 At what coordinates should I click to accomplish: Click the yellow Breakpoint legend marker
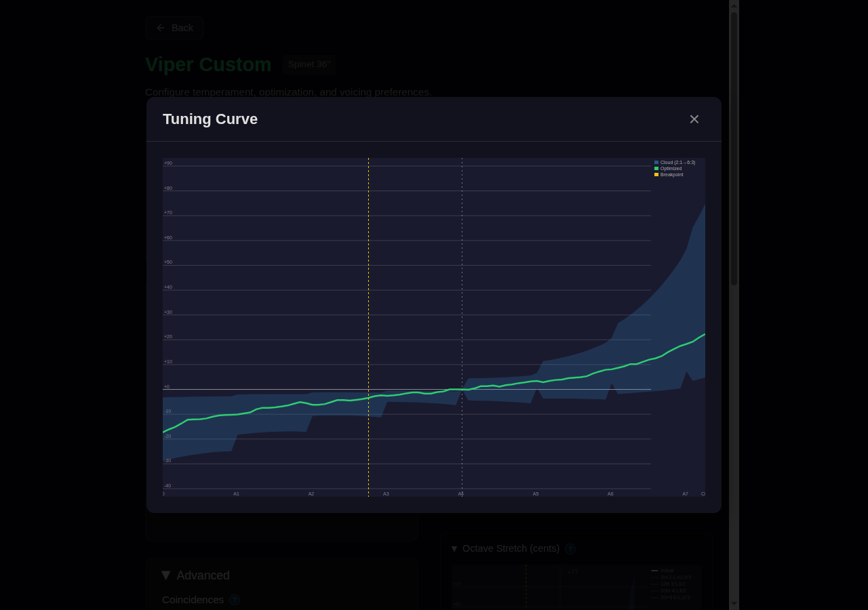click(x=656, y=174)
